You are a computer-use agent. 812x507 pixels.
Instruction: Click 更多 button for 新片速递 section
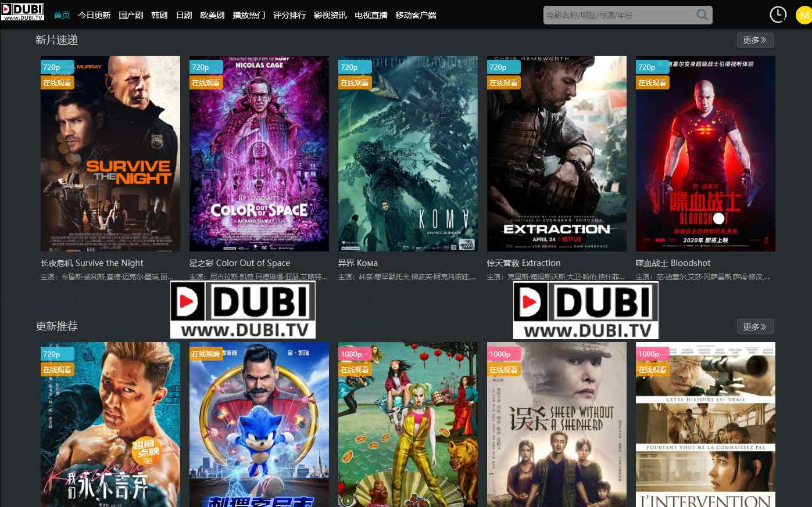(755, 40)
